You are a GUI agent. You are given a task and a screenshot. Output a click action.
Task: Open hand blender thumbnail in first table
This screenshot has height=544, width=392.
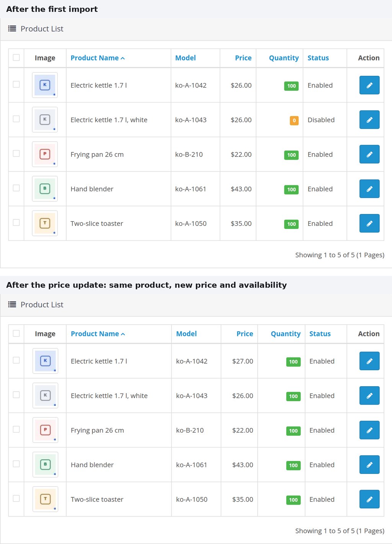click(45, 188)
